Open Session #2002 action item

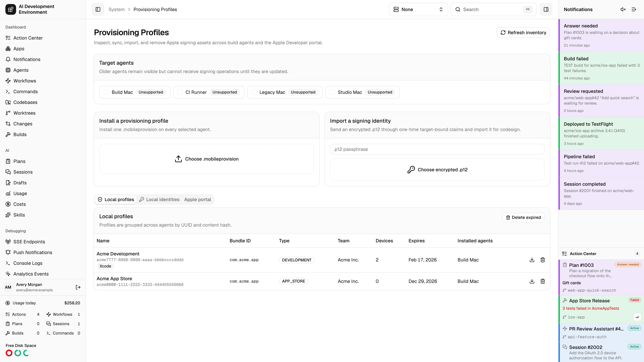click(601, 352)
